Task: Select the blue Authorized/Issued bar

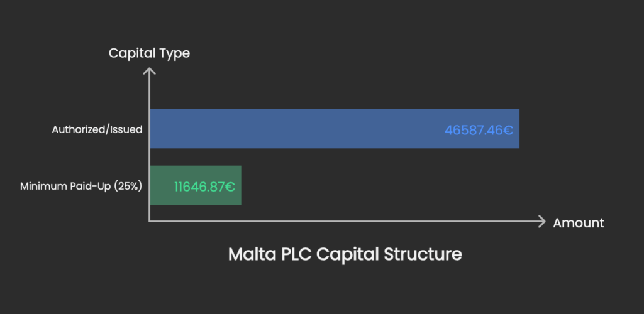Action: [335, 129]
